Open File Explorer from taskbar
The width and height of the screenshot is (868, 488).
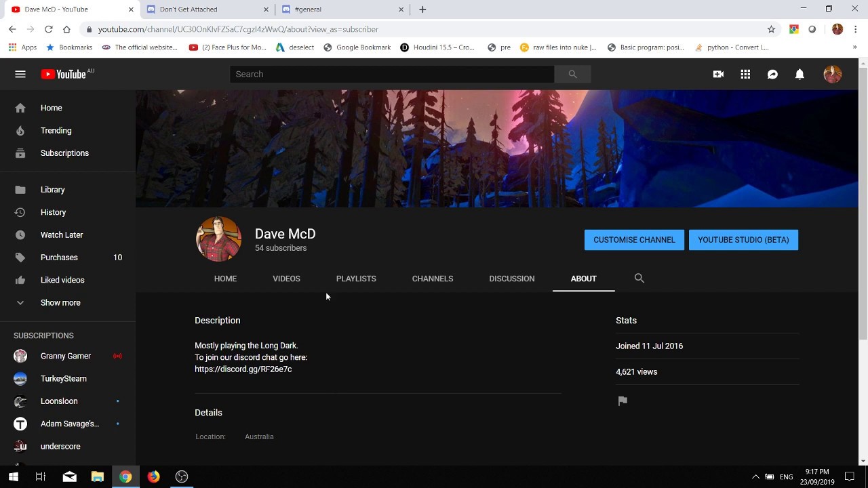click(x=98, y=476)
